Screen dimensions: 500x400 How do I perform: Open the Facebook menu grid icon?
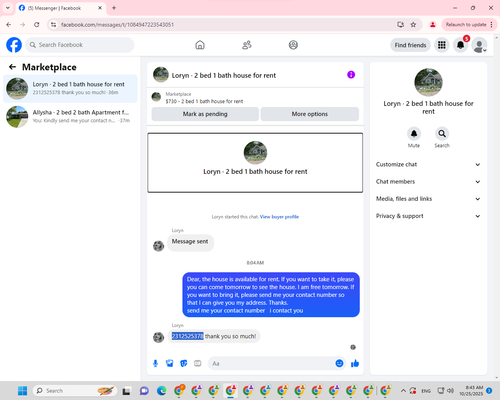(442, 45)
